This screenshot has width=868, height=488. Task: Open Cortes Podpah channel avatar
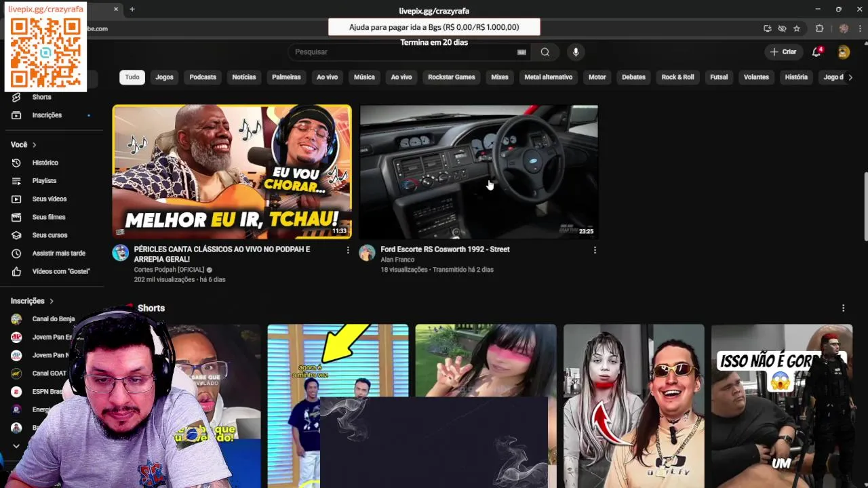tap(121, 253)
